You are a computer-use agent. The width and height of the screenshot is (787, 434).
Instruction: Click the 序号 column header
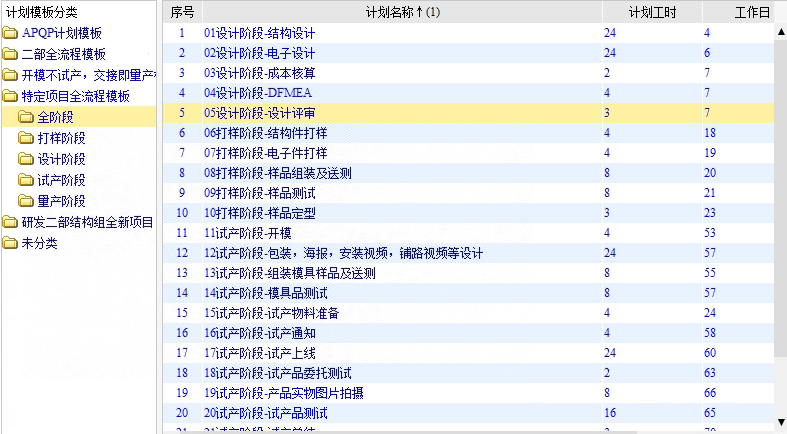click(x=182, y=12)
